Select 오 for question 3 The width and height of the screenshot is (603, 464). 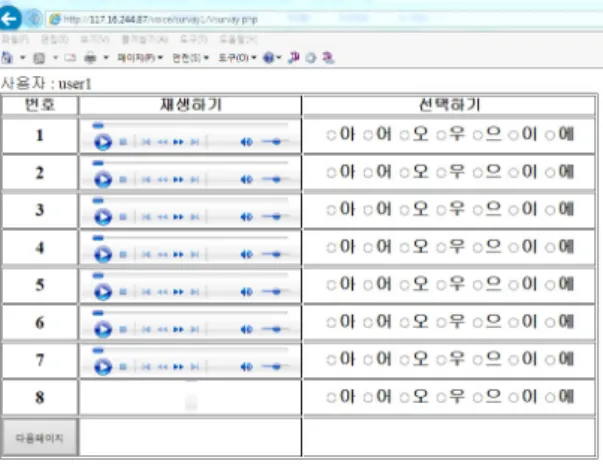404,210
